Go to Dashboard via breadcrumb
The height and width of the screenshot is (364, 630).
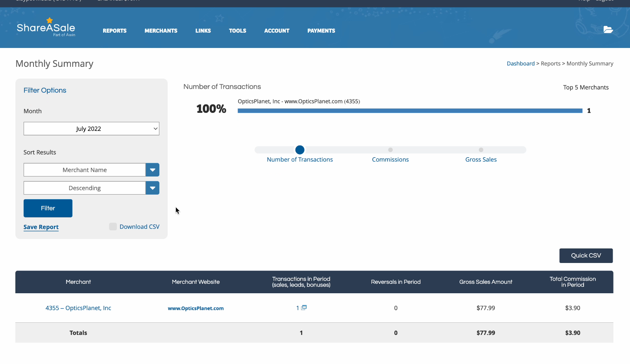pos(521,63)
